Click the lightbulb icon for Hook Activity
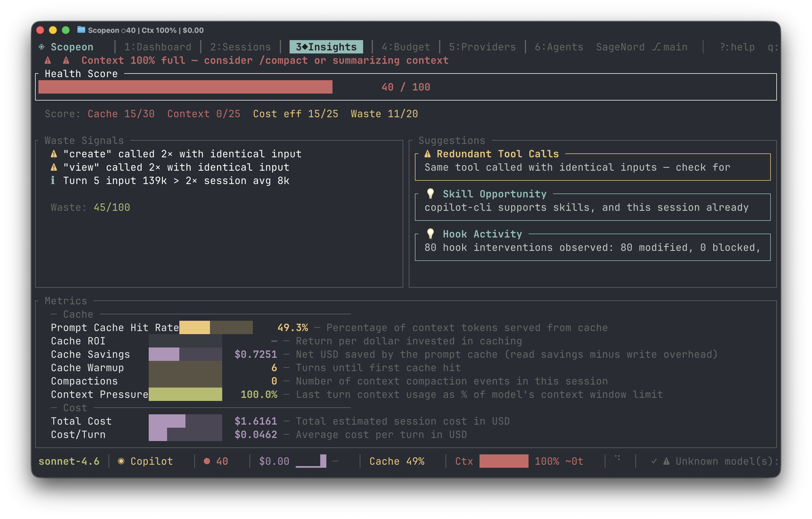Image resolution: width=812 pixels, height=519 pixels. coord(430,234)
